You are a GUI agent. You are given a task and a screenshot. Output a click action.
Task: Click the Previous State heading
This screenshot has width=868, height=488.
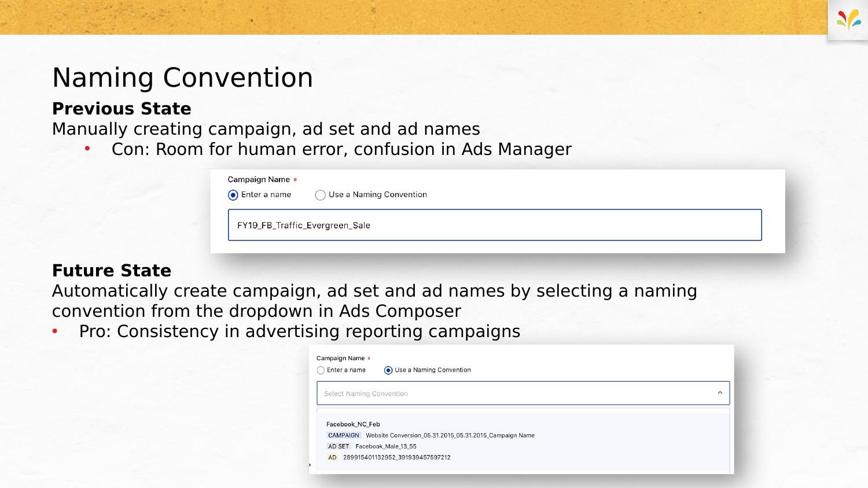[x=122, y=109]
